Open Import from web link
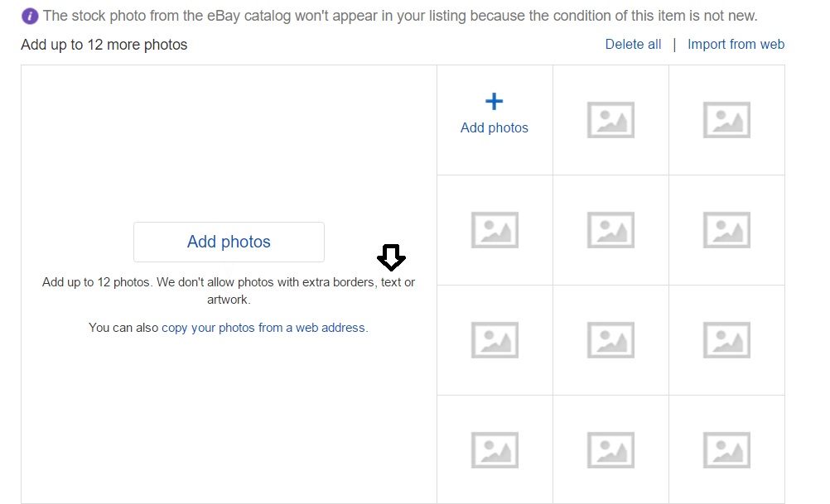830x504 pixels. click(736, 45)
